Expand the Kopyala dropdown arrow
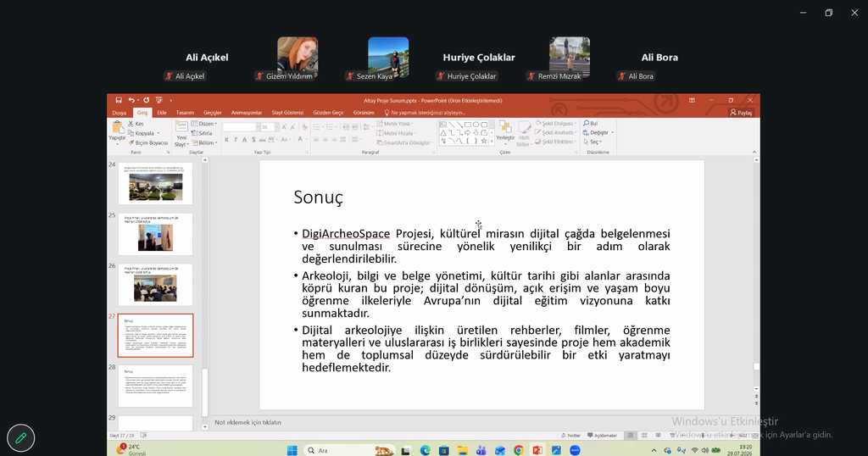The image size is (868, 456). (159, 133)
